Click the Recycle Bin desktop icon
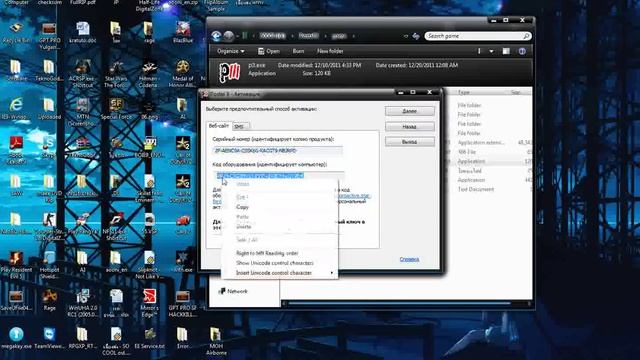This screenshot has width=640, height=360. 16,32
